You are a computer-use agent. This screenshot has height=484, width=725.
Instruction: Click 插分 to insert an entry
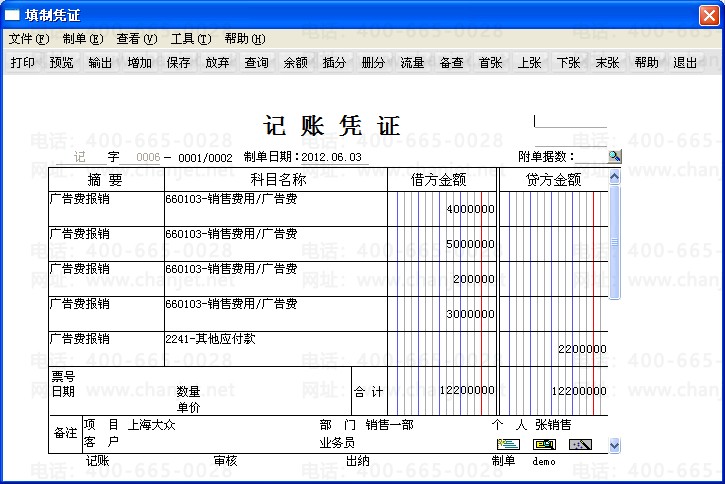[334, 62]
